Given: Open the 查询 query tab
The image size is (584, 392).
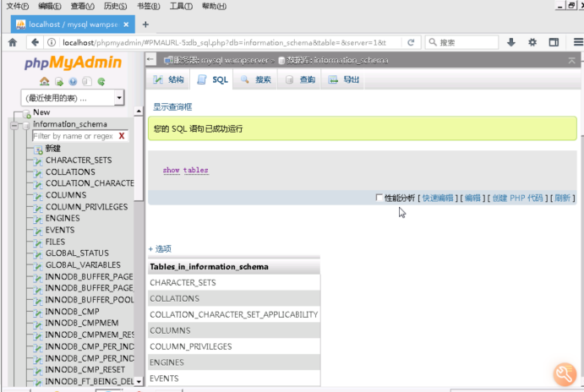Looking at the screenshot, I should point(300,79).
